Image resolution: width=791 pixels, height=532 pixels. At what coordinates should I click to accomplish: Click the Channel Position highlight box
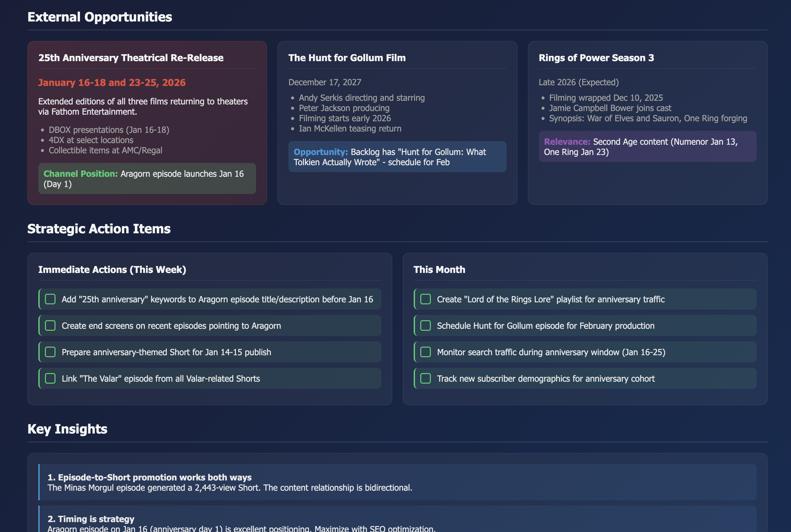point(147,179)
